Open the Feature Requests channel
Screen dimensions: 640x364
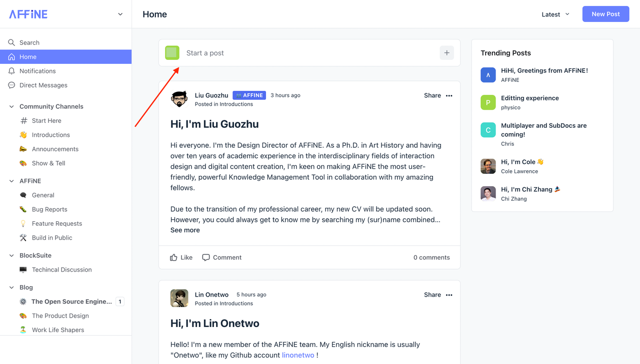[x=66, y=224]
